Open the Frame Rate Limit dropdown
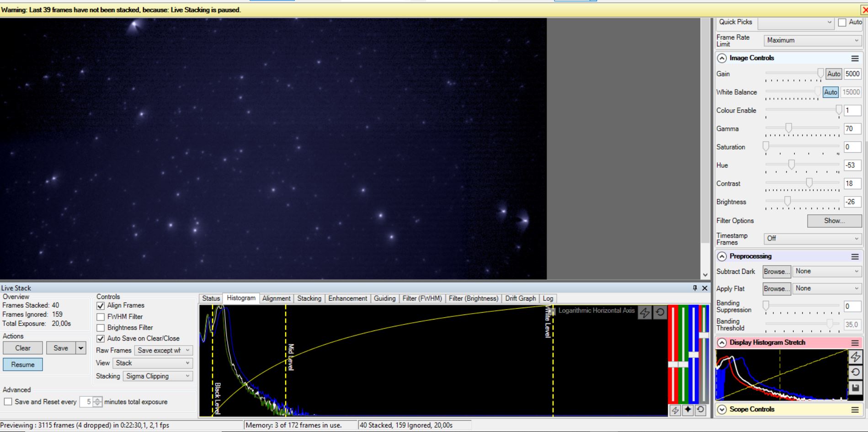The width and height of the screenshot is (868, 432). click(812, 40)
